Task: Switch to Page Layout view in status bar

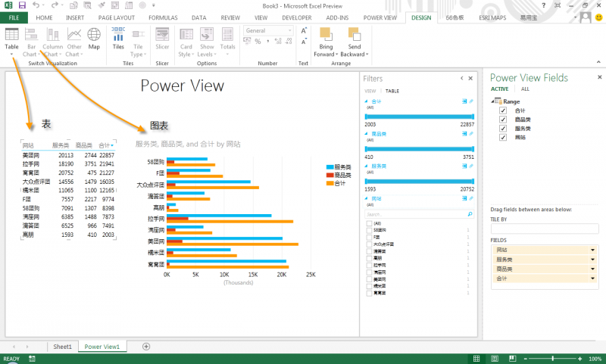Action: (495, 359)
